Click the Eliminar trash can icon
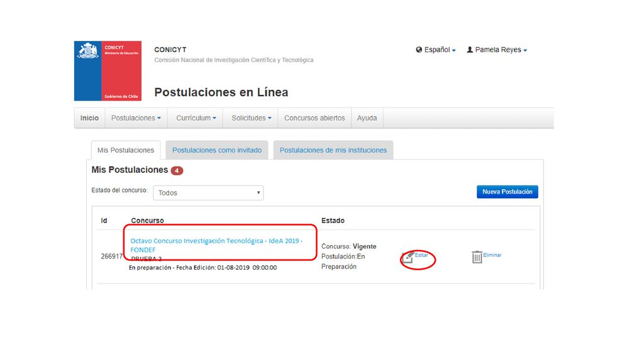This screenshot has width=644, height=362. 477,257
